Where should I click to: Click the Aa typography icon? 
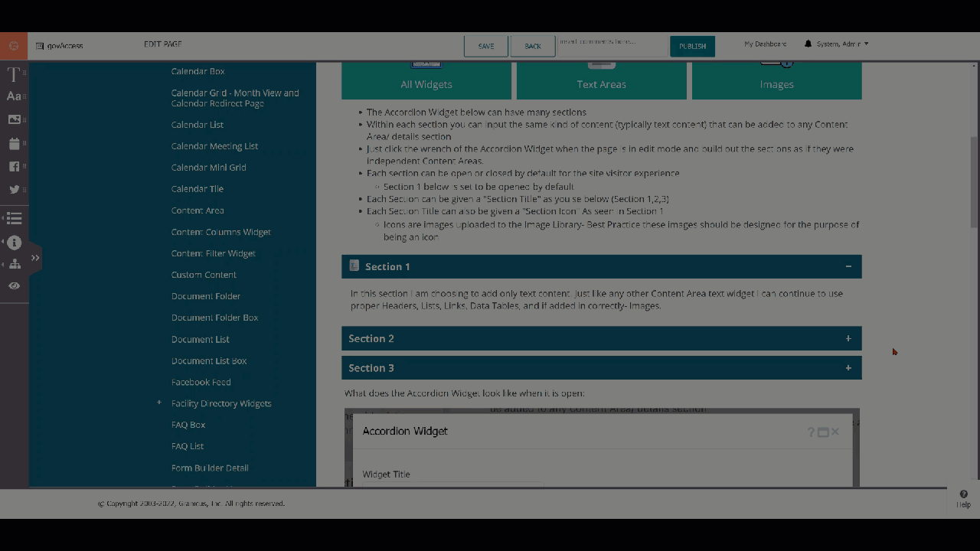coord(14,96)
